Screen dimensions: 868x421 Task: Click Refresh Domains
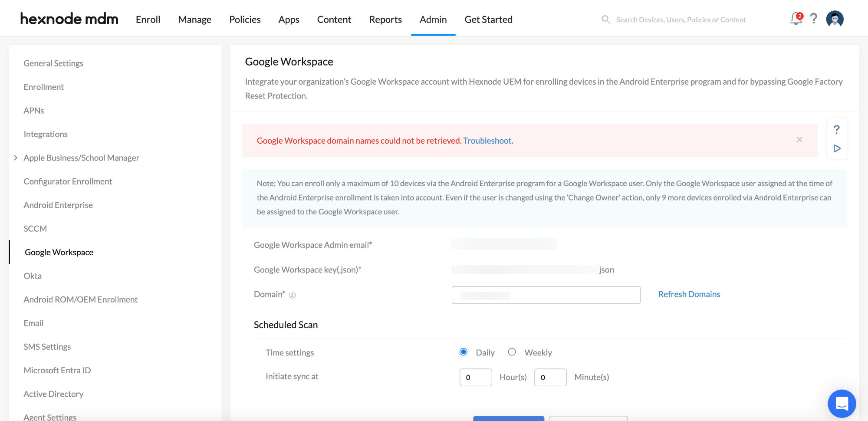click(689, 294)
